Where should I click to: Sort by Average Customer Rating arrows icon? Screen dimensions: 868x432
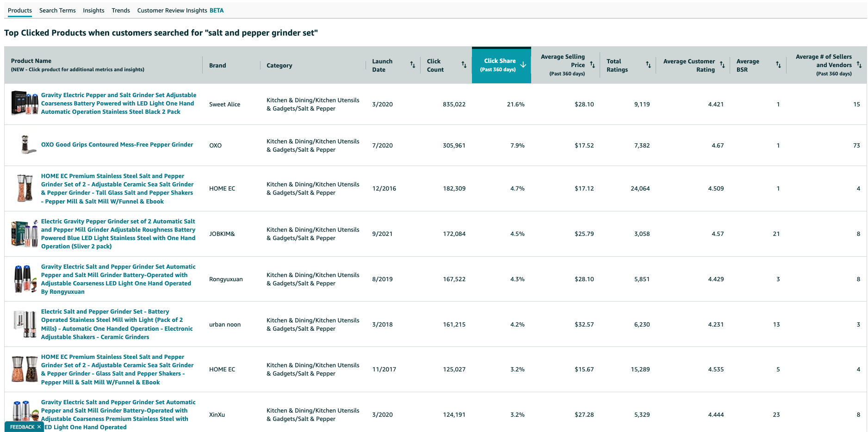[722, 65]
